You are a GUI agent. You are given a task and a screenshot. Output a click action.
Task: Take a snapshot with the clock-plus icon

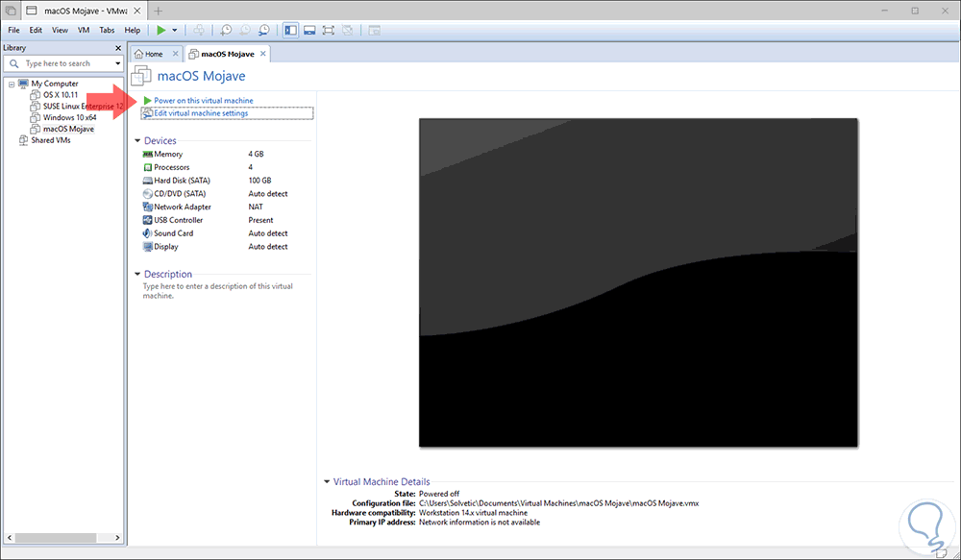(x=226, y=30)
